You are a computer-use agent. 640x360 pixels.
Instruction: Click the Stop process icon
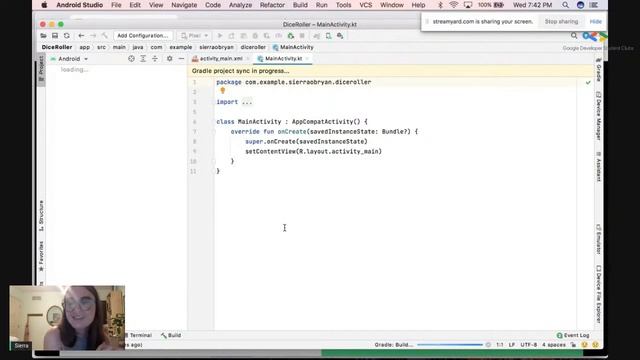(x=302, y=36)
